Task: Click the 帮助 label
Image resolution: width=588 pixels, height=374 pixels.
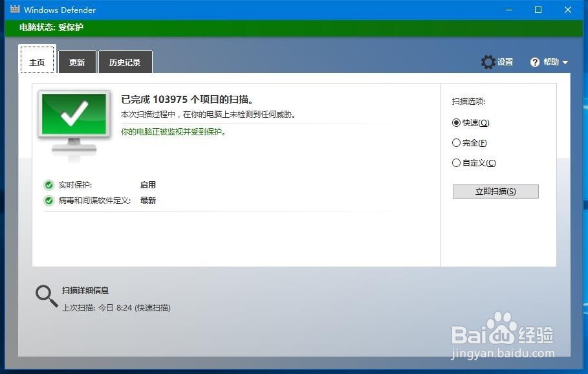Action: [x=551, y=62]
